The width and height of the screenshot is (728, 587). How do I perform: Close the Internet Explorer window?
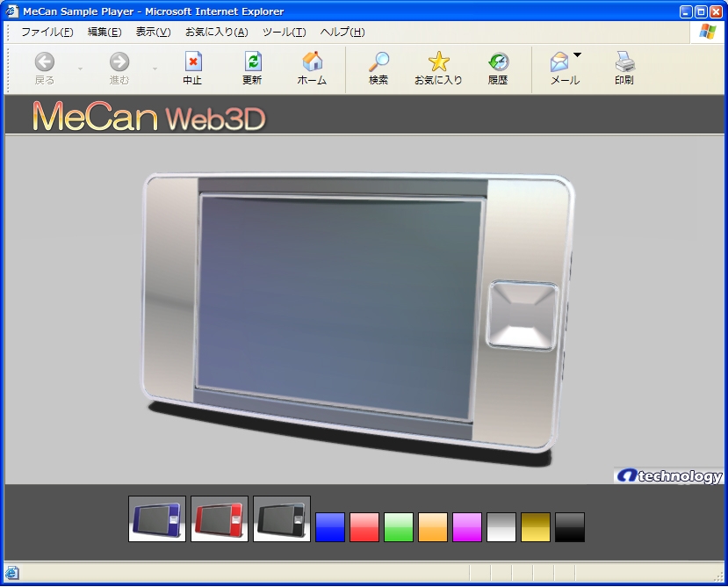pos(716,11)
